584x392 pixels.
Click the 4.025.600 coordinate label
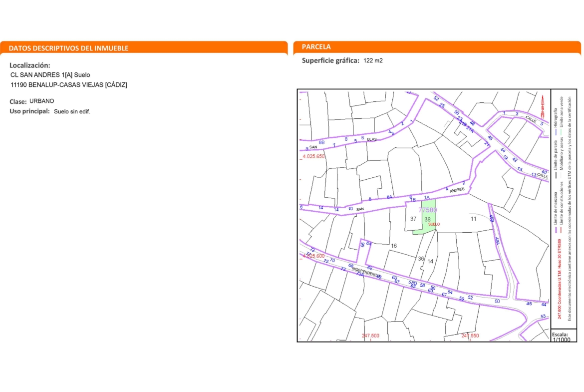[313, 256]
